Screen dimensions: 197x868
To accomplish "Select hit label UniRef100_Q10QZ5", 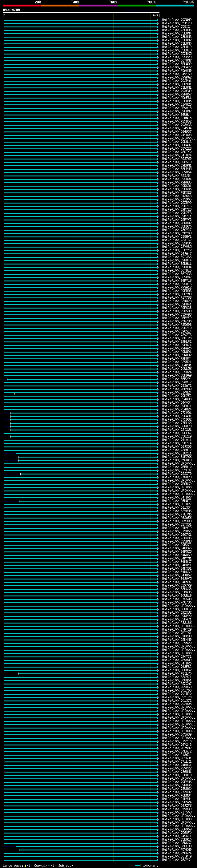I will pyautogui.click(x=176, y=104).
